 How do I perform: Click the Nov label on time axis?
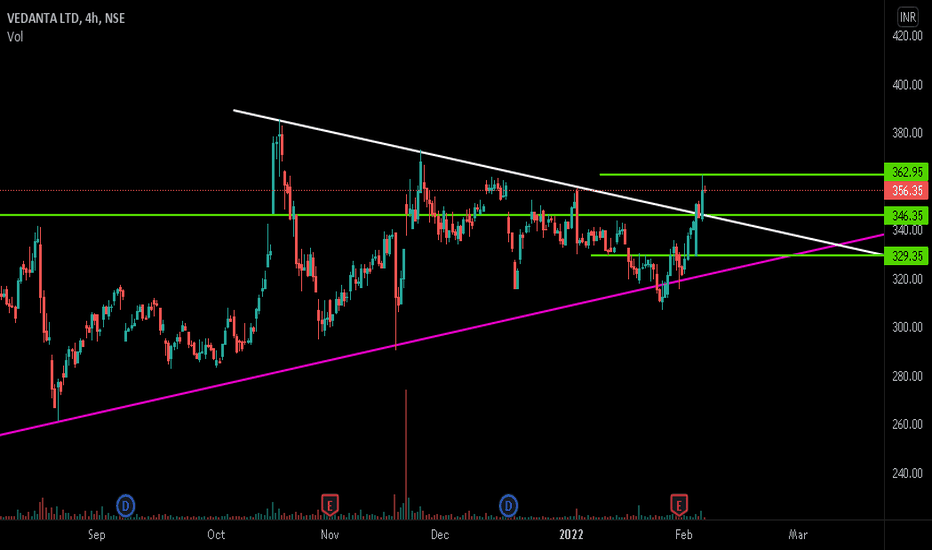(x=330, y=535)
